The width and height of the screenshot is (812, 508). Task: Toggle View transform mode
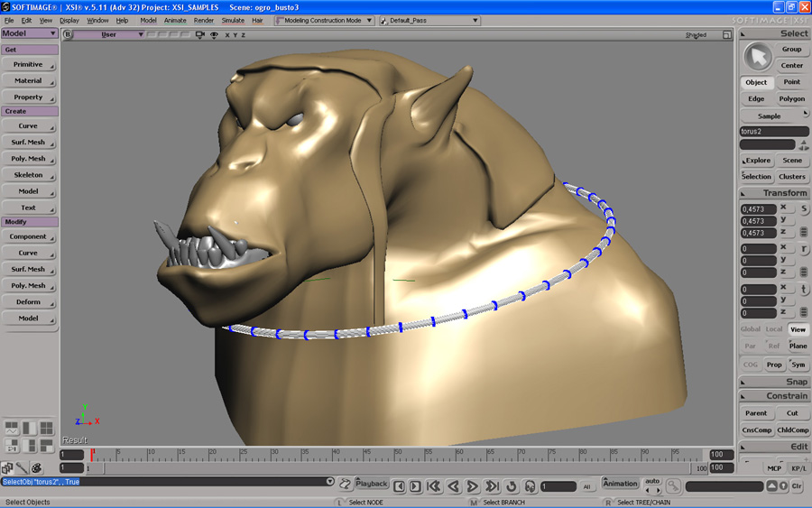[x=798, y=329]
